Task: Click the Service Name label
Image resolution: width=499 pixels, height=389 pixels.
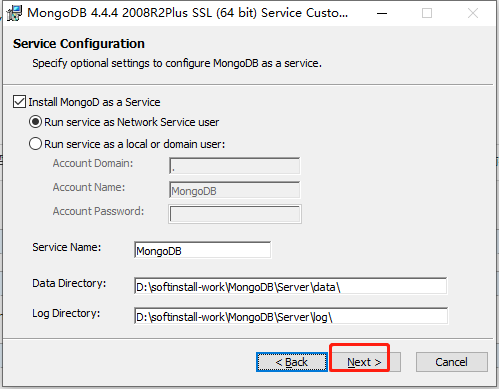Action: (x=67, y=247)
